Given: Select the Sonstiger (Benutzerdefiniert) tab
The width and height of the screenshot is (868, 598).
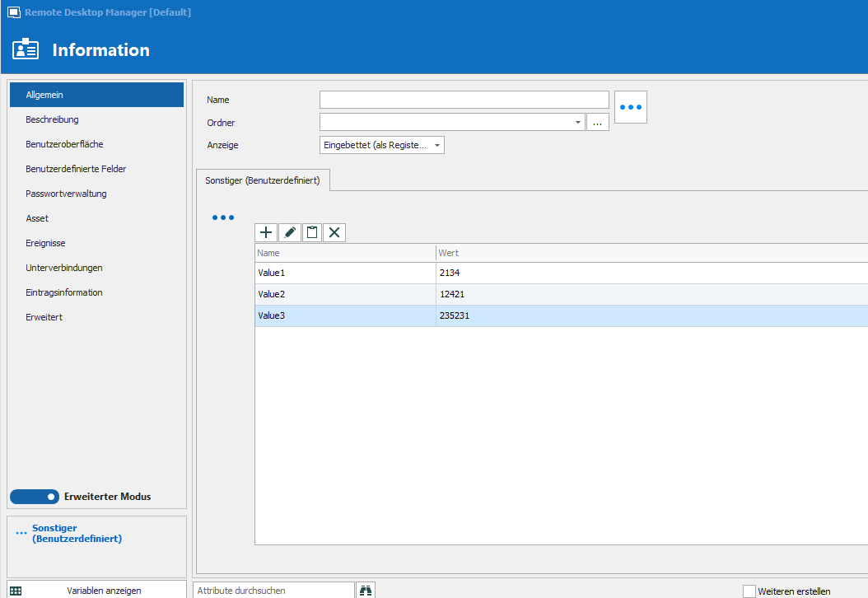Looking at the screenshot, I should [263, 180].
